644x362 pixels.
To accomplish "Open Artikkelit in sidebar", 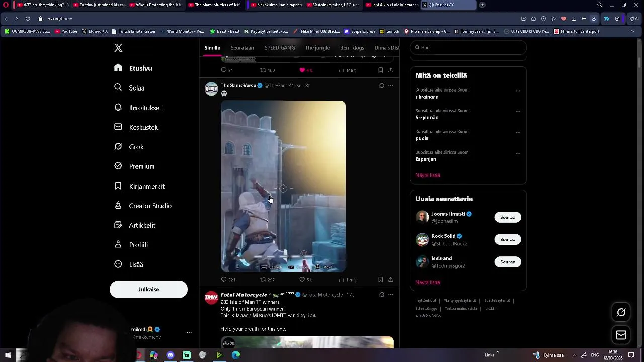I will (x=135, y=225).
